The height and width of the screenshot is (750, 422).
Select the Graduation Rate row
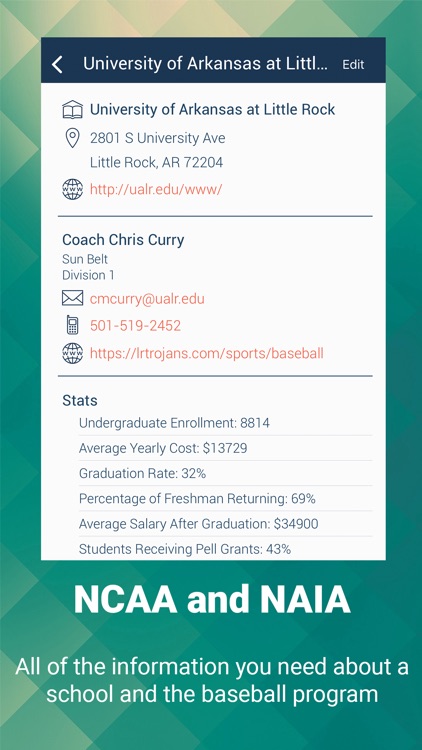pos(225,474)
